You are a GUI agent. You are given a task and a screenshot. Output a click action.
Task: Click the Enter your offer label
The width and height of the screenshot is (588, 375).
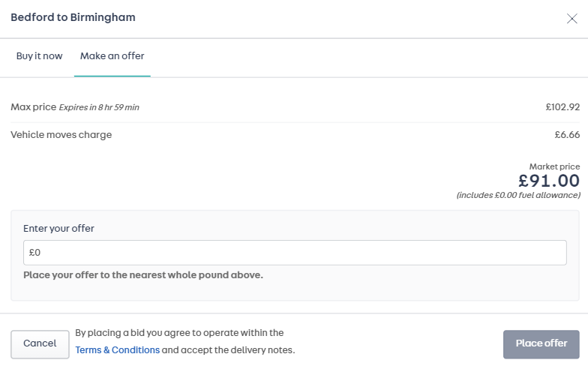click(x=58, y=229)
